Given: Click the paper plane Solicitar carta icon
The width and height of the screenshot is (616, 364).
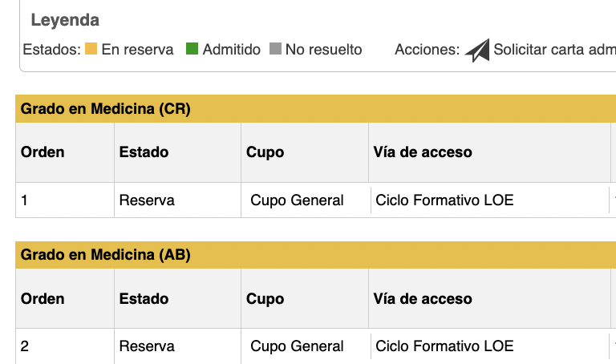Looking at the screenshot, I should pyautogui.click(x=477, y=51).
